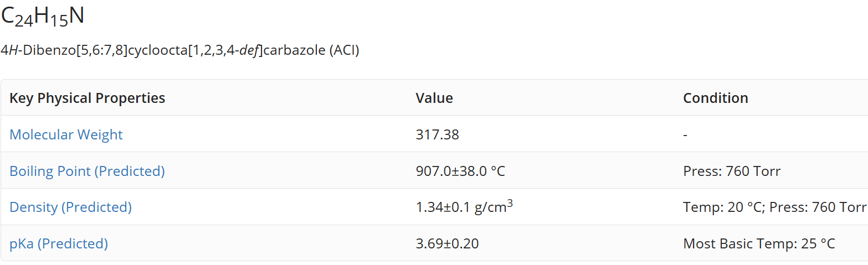Click the italic def text in the name
The image size is (868, 265).
pyautogui.click(x=249, y=50)
